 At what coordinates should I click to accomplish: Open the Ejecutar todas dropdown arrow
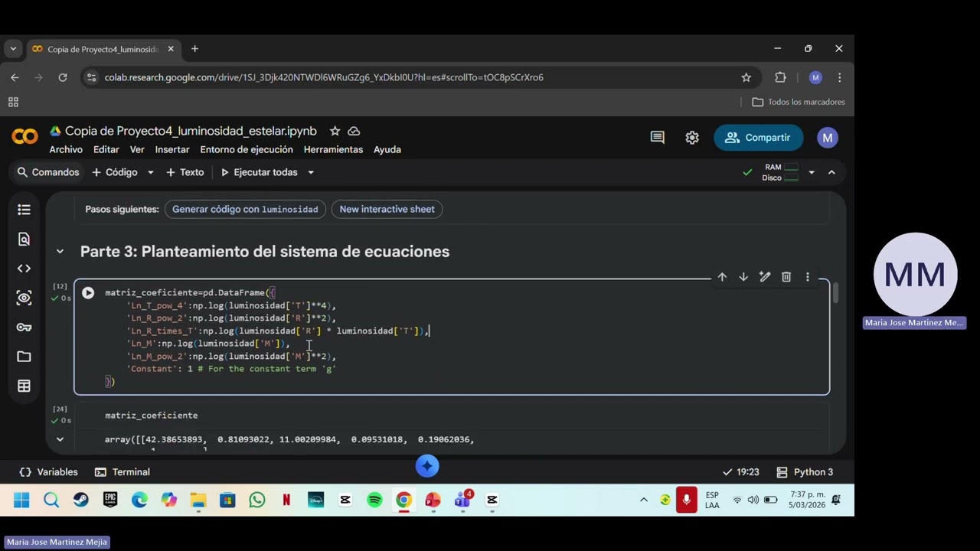[x=311, y=172]
